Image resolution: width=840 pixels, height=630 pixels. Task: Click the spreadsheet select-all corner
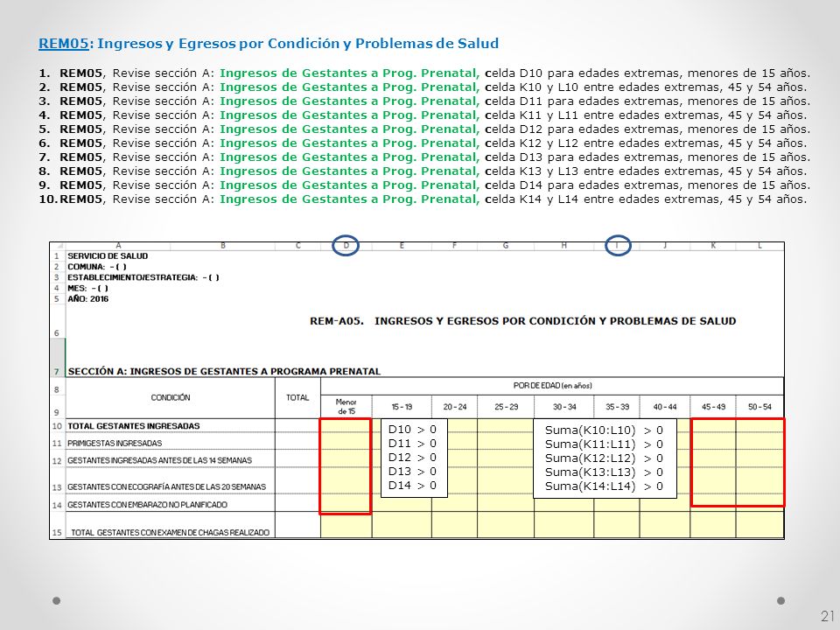click(x=58, y=246)
